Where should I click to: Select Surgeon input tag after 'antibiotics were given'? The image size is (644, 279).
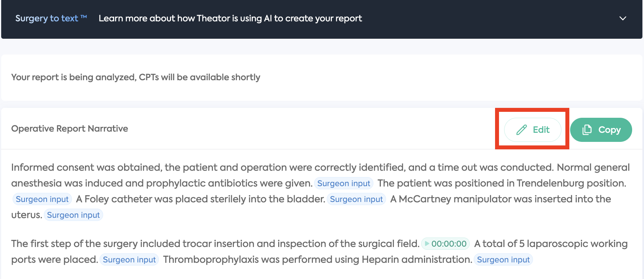click(343, 183)
